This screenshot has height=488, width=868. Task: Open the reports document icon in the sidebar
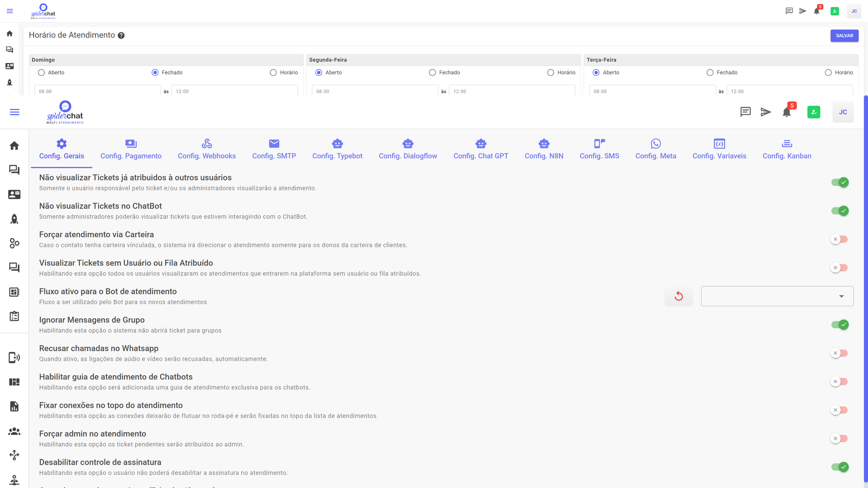tap(15, 406)
